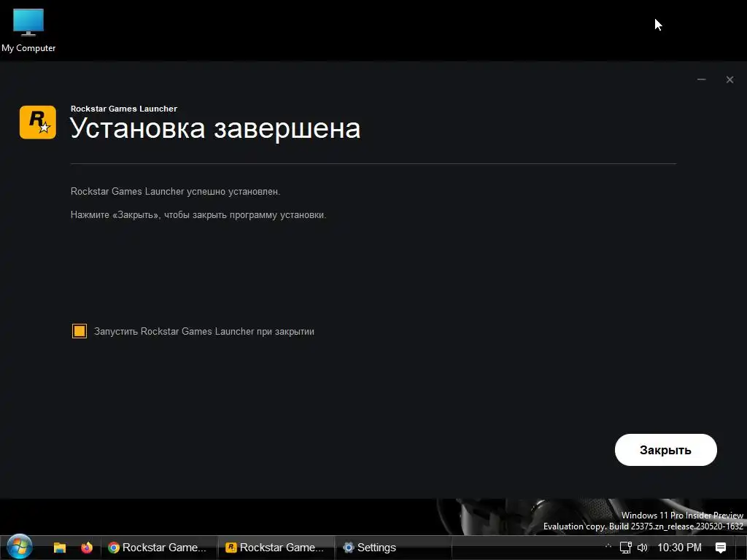Viewport: 747px width, 560px height.
Task: Click the Rockstar Games Launcher title text
Action: point(124,109)
